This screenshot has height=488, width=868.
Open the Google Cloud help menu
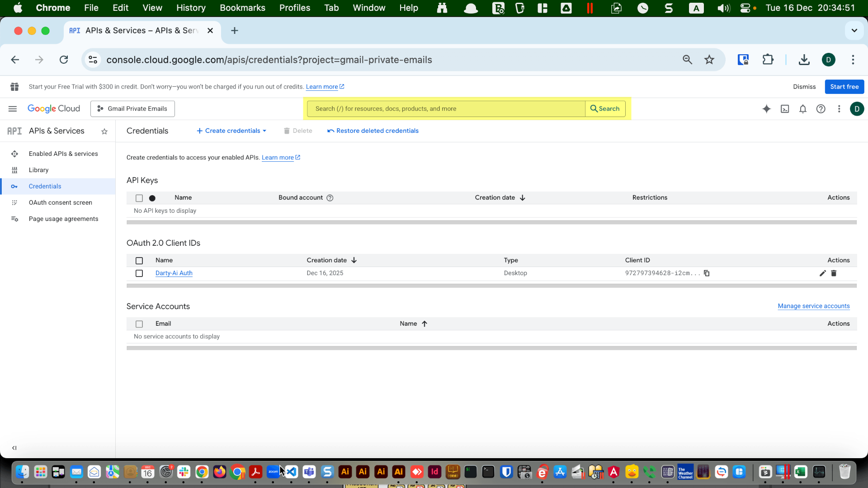821,108
